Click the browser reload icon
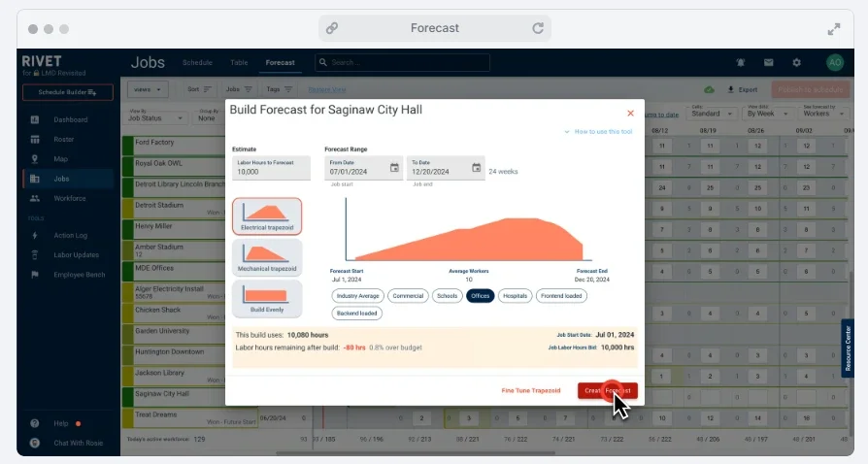 pos(538,28)
